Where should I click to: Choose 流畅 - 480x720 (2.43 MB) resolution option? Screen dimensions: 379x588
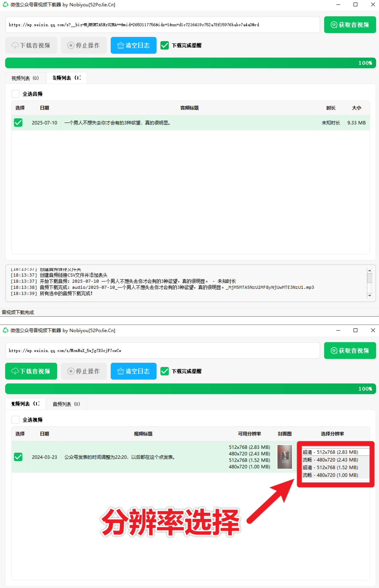336,460
